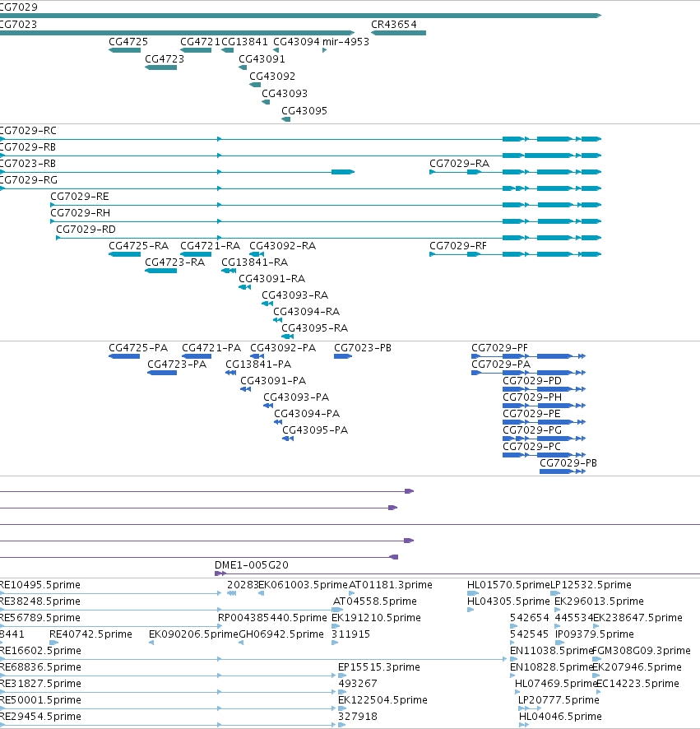Click protein CG43092-PA
This screenshot has height=729, width=700.
[x=257, y=356]
